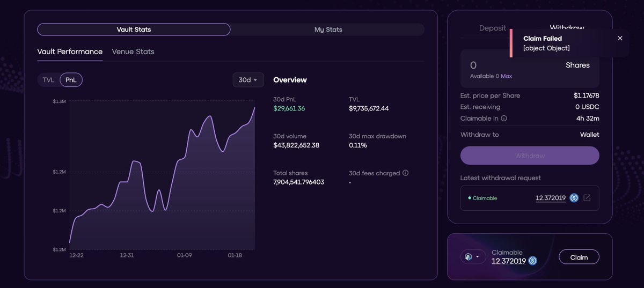The width and height of the screenshot is (644, 288).
Task: Click the 30d volume value $43,822,652.38
Action: [296, 145]
